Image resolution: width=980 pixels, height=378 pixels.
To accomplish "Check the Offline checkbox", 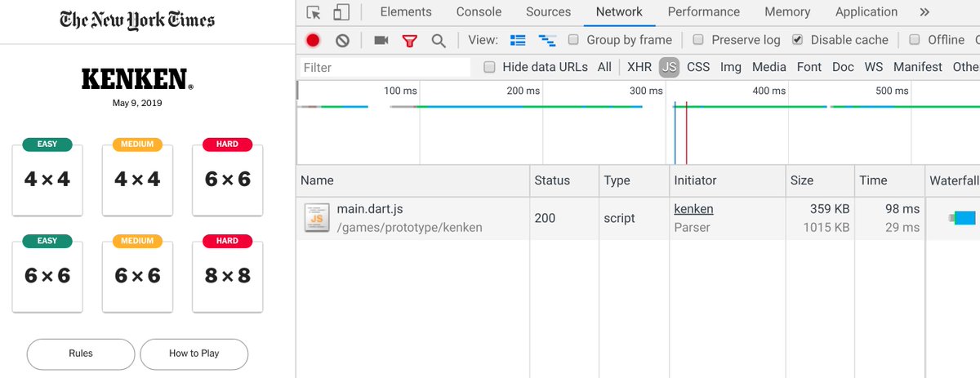I will [914, 40].
